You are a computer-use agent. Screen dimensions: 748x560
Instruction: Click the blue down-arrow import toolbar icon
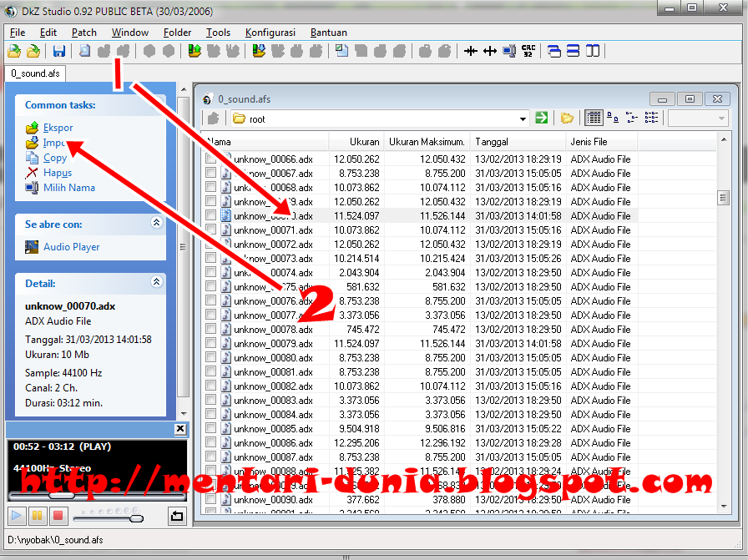[x=259, y=51]
